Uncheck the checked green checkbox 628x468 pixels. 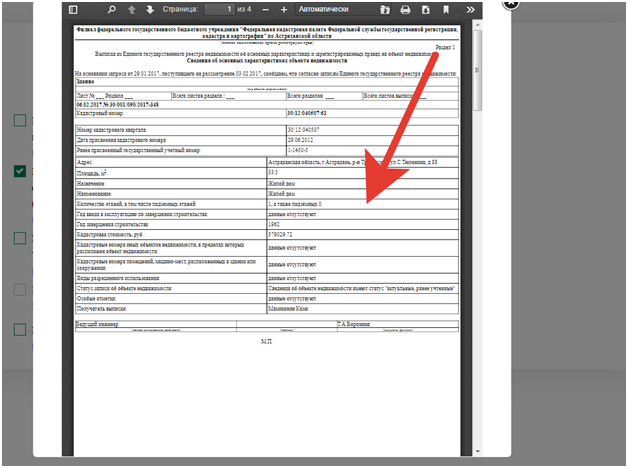coord(19,171)
